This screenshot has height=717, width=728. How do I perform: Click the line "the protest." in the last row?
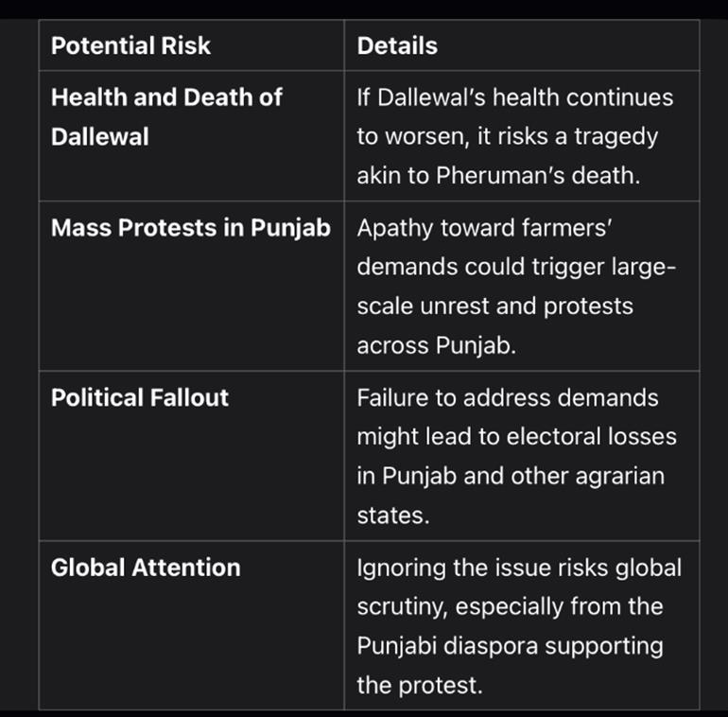[x=419, y=685]
